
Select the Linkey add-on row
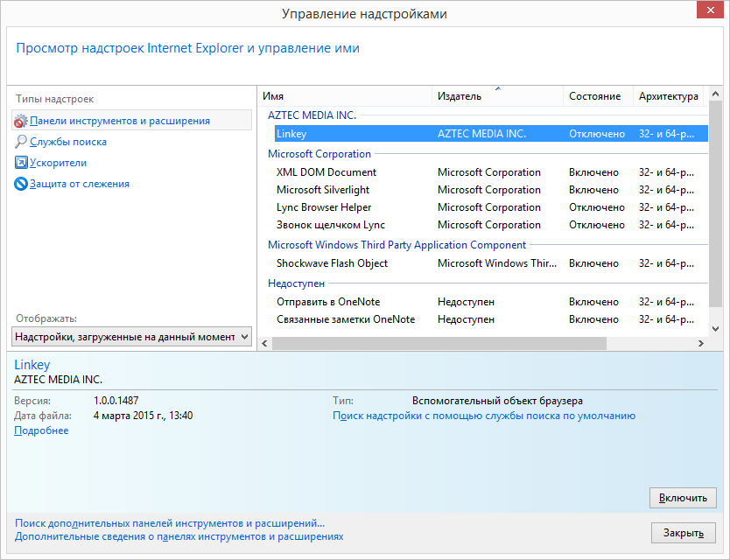click(491, 134)
